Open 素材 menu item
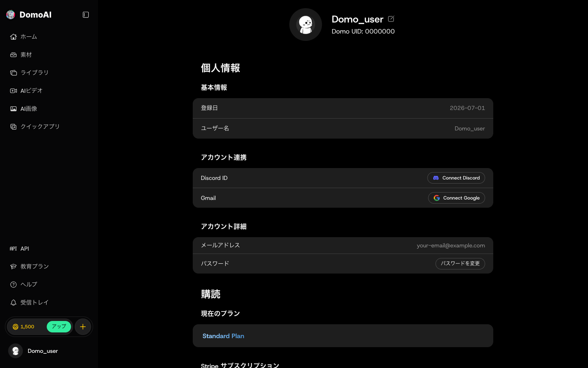This screenshot has width=588, height=368. [x=26, y=55]
